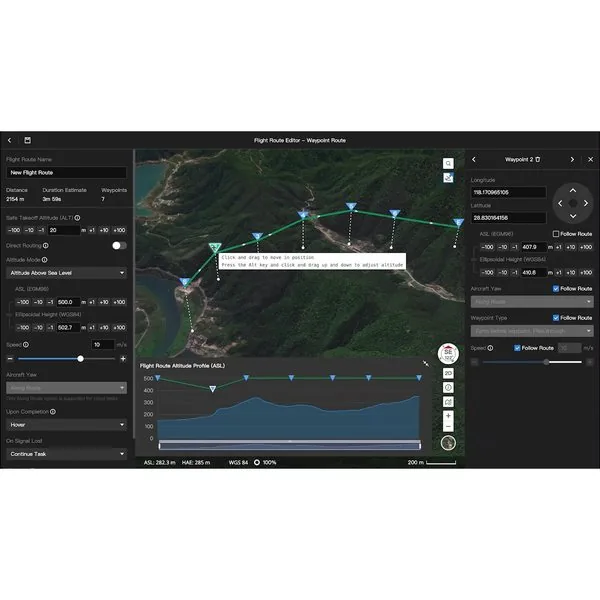Nudge the waypoint right on the direction pad
600x600 pixels.
pyautogui.click(x=586, y=203)
